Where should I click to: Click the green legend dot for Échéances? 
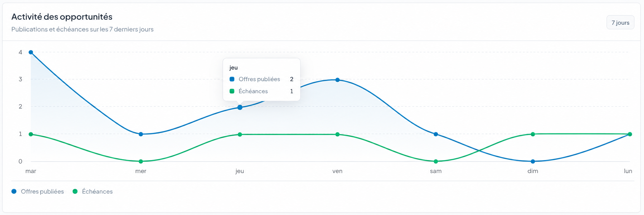[75, 192]
